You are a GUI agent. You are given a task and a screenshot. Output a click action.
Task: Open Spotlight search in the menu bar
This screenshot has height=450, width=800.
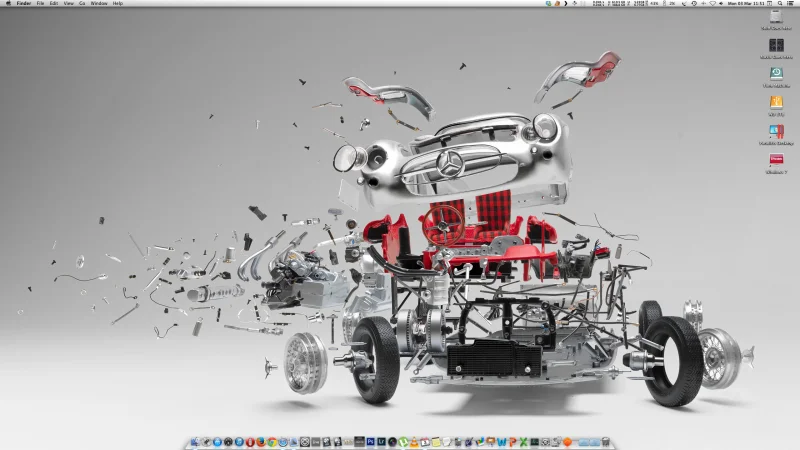[x=780, y=3]
